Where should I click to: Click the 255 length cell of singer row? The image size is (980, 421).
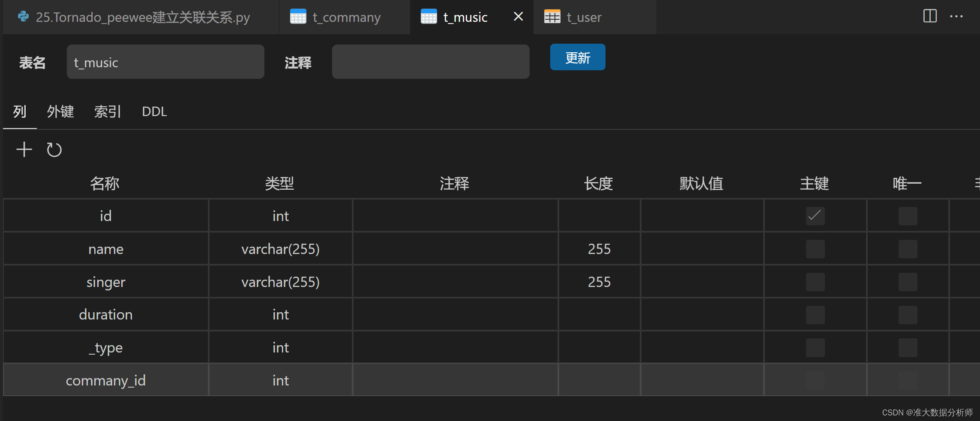pyautogui.click(x=599, y=282)
